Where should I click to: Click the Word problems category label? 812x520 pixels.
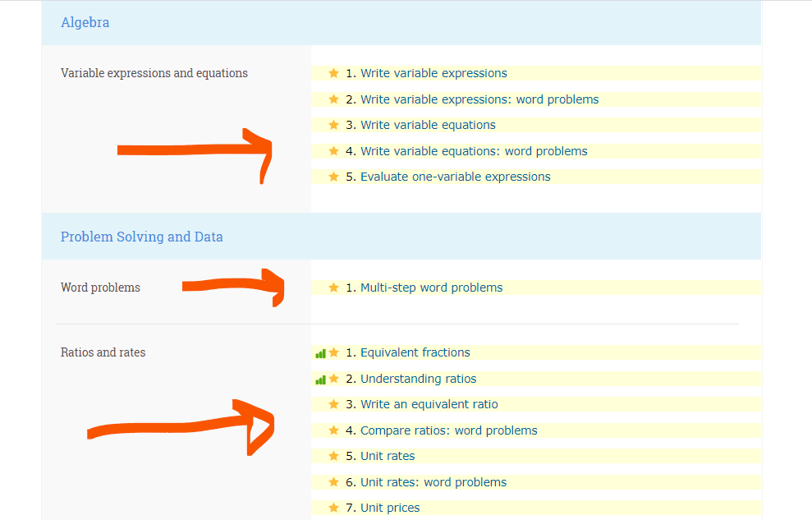(x=100, y=288)
